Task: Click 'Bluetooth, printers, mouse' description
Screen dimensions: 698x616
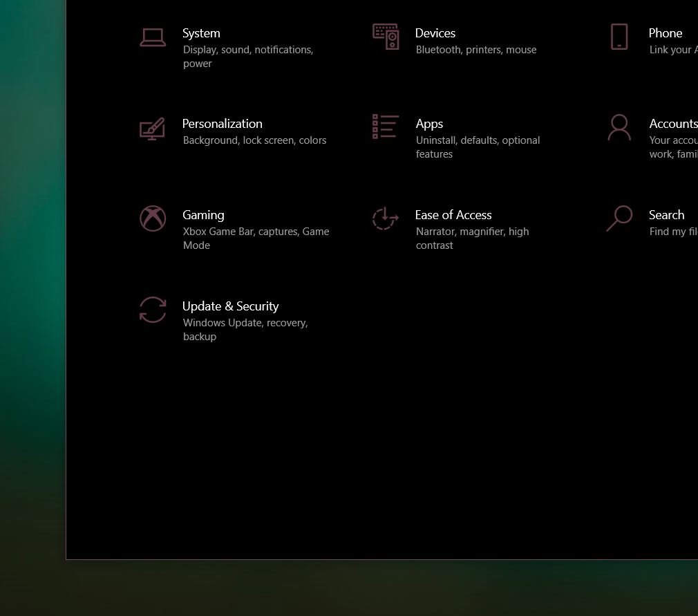Action: pos(476,50)
